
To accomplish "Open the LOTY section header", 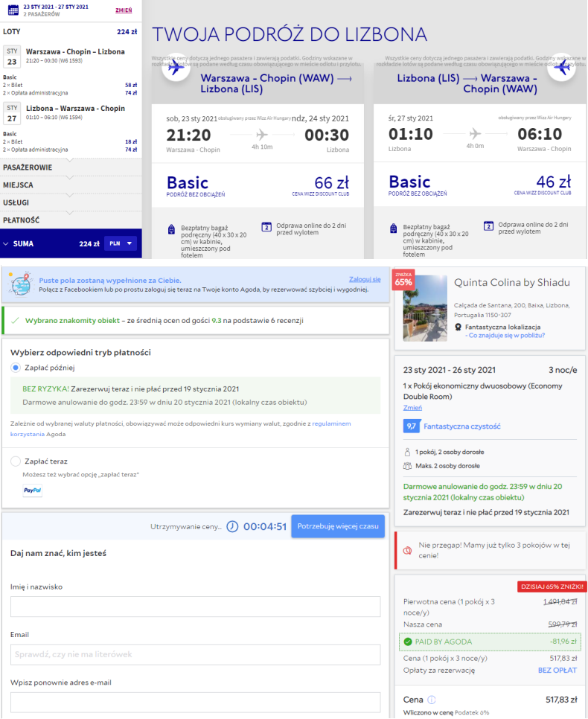I will pyautogui.click(x=71, y=32).
